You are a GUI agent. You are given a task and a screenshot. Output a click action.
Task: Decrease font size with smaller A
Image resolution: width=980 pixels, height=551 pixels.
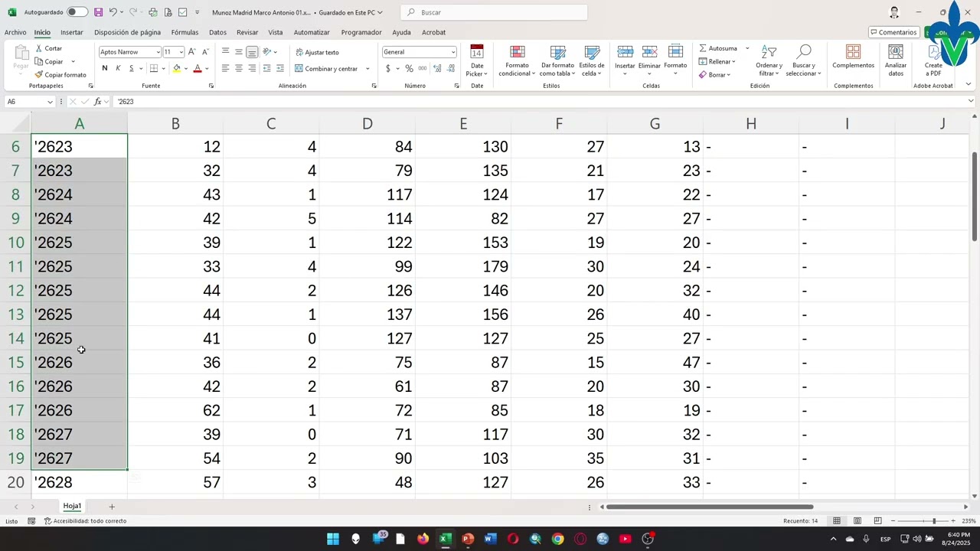click(x=205, y=52)
